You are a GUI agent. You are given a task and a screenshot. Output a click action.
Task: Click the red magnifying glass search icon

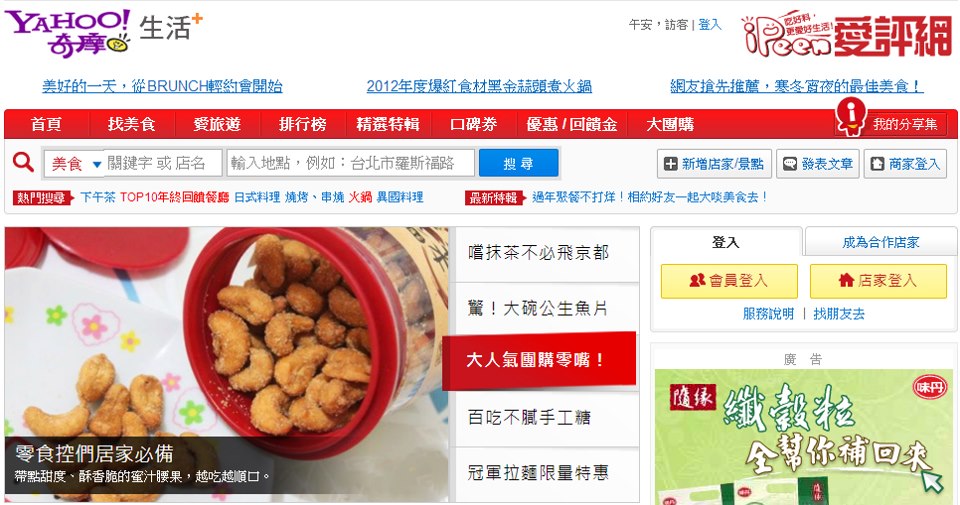coord(23,162)
